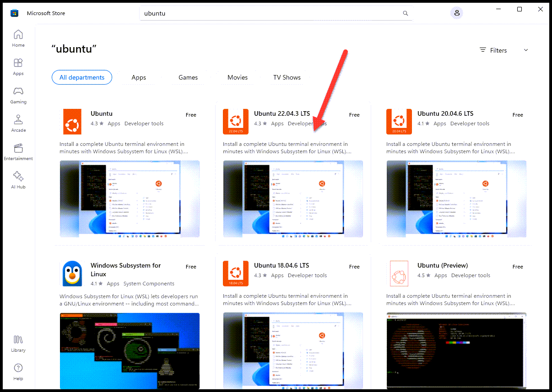This screenshot has height=392, width=552.
Task: Click the Ubuntu 18.04.6 LTS app icon
Action: 236,274
